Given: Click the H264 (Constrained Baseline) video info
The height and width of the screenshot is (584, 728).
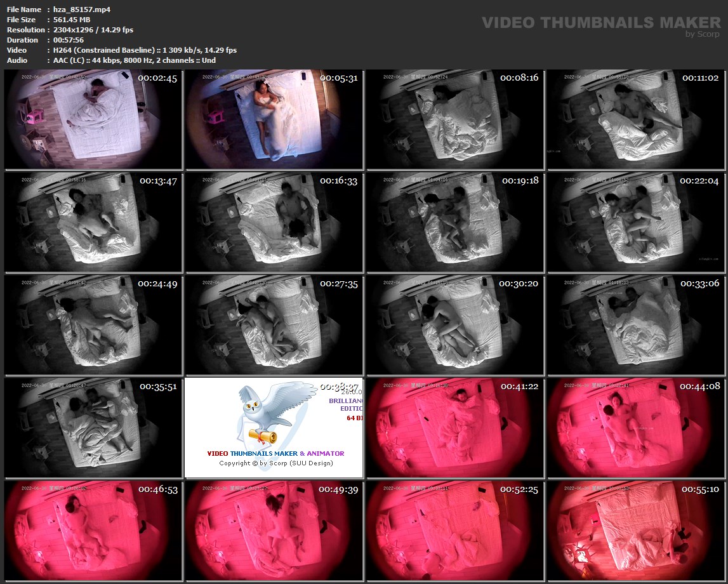Looking at the screenshot, I should coord(145,50).
